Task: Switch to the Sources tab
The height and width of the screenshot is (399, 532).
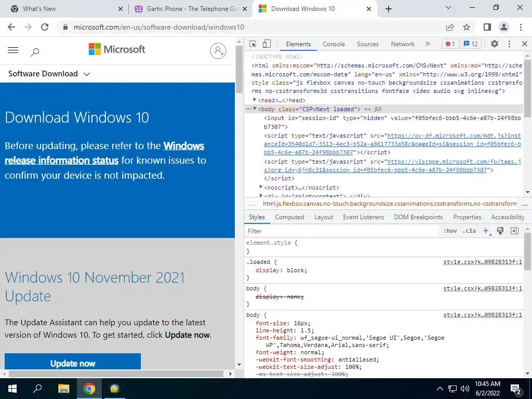Action: click(367, 44)
